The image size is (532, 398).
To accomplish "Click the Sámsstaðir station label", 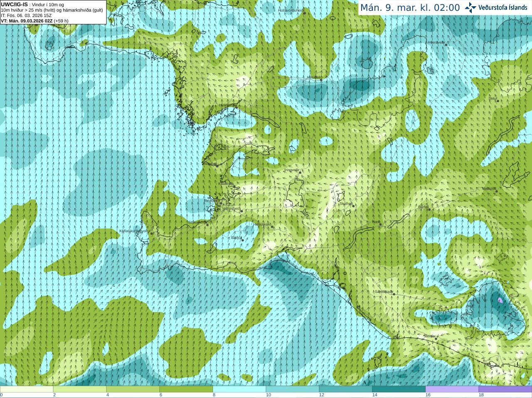I will pos(384,292).
